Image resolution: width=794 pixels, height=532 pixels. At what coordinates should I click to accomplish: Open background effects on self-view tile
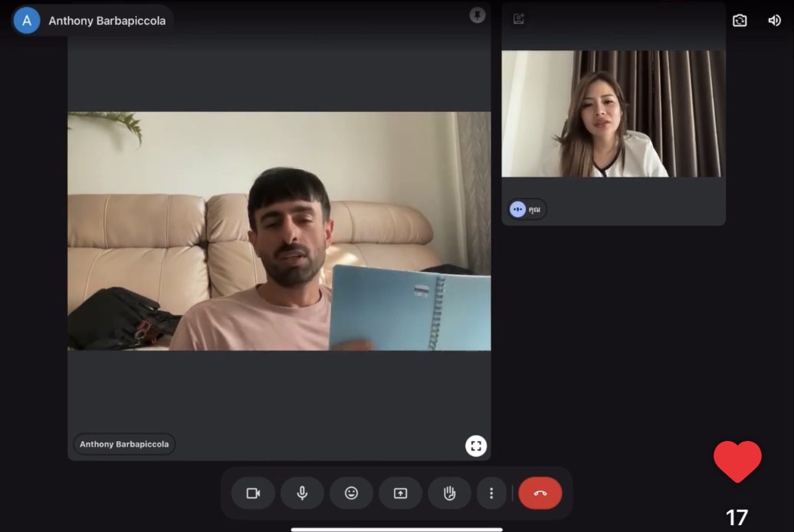(519, 19)
